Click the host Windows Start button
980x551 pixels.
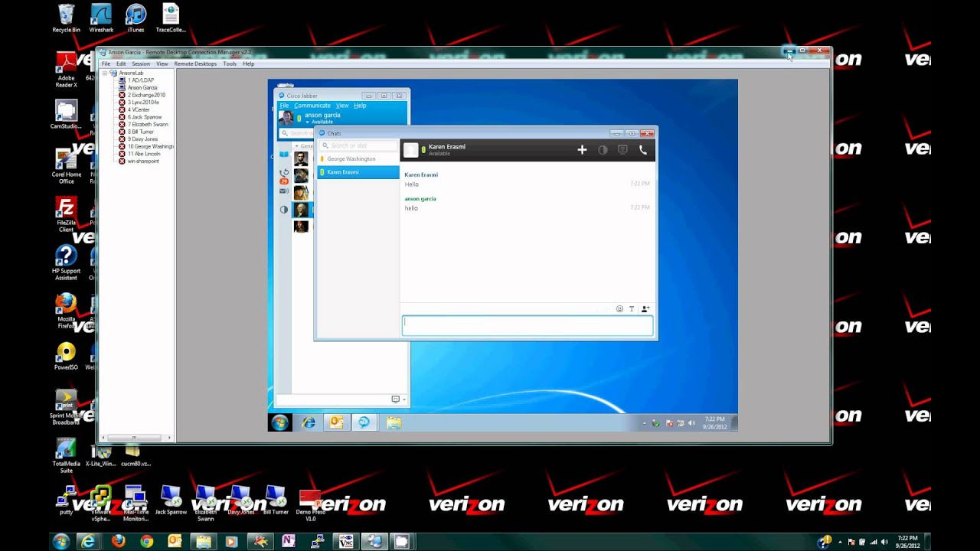tap(61, 542)
